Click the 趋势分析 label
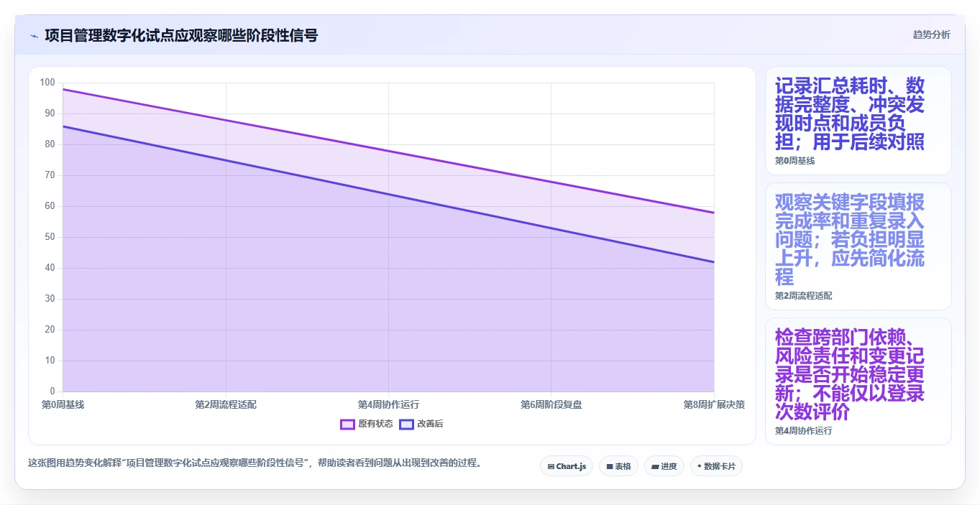The height and width of the screenshot is (505, 980). 931,34
